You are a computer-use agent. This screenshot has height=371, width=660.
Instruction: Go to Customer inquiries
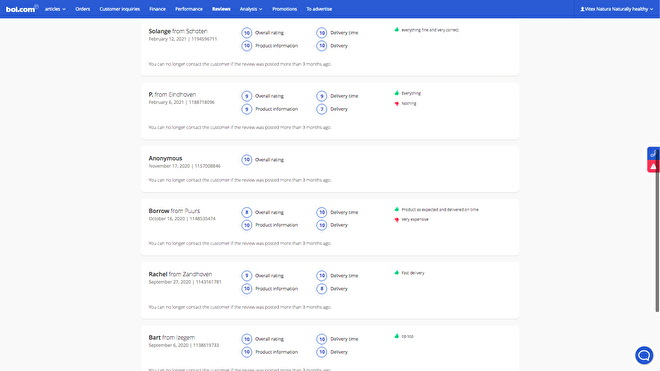pyautogui.click(x=120, y=9)
